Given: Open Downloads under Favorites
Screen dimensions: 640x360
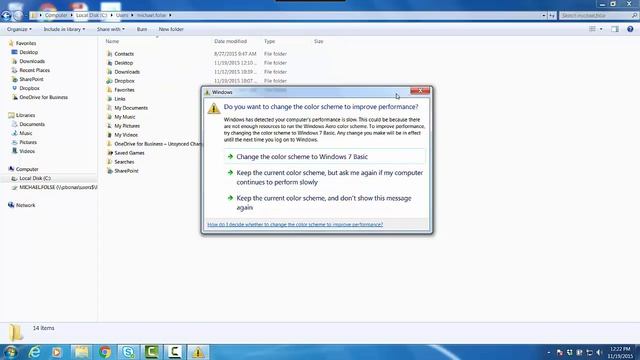Looking at the screenshot, I should tap(32, 61).
